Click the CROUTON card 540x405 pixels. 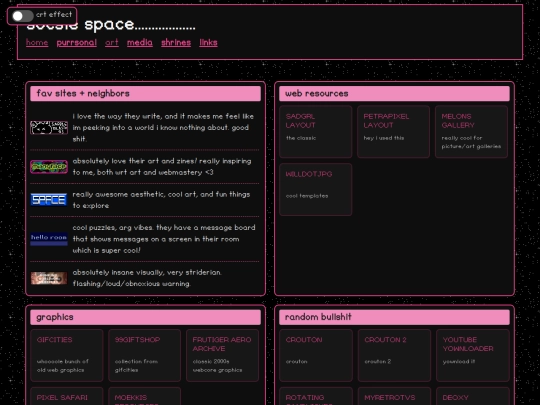316,355
